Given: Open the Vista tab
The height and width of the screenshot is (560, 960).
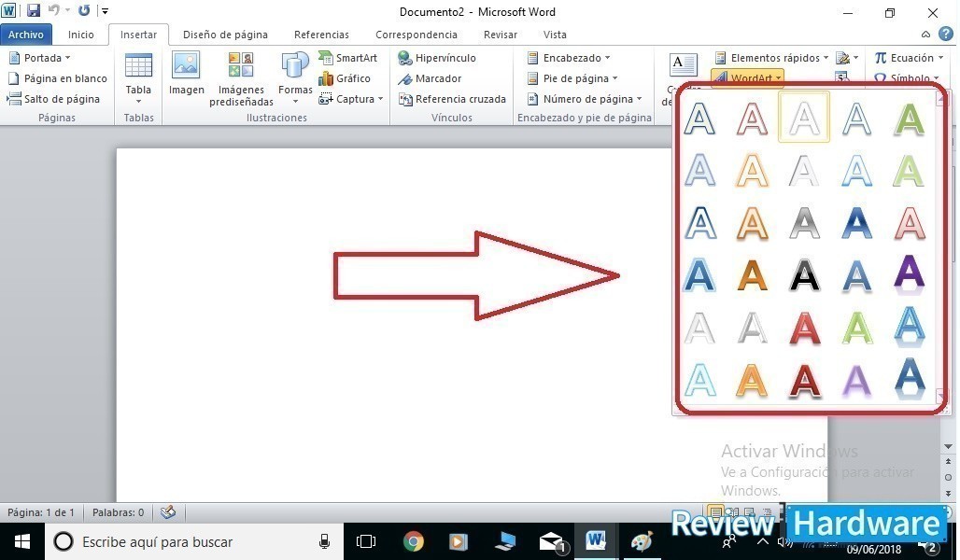Looking at the screenshot, I should click(x=555, y=35).
